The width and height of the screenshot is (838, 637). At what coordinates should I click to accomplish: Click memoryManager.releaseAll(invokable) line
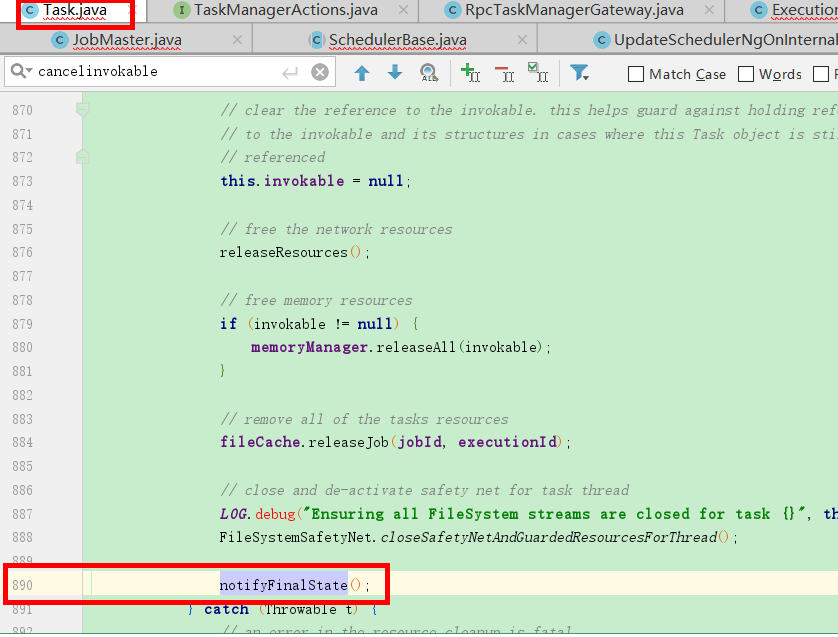click(x=401, y=347)
